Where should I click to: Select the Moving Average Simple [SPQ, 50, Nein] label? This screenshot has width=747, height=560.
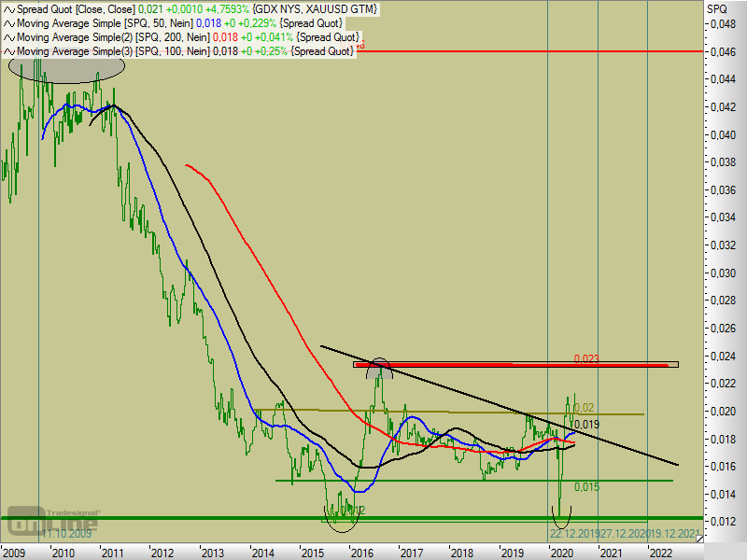pyautogui.click(x=106, y=23)
